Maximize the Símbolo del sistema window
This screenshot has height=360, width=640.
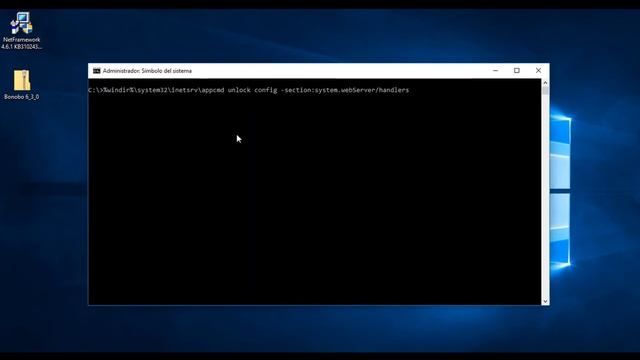tap(517, 71)
